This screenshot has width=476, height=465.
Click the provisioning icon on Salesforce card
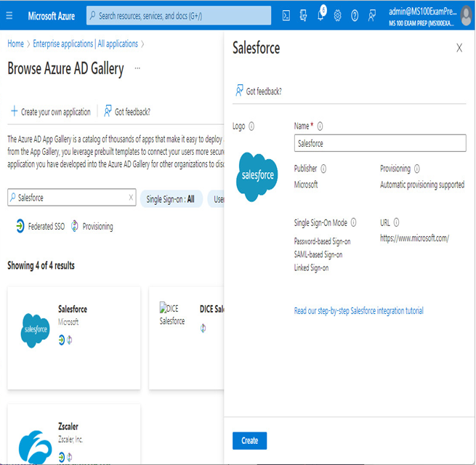point(70,339)
